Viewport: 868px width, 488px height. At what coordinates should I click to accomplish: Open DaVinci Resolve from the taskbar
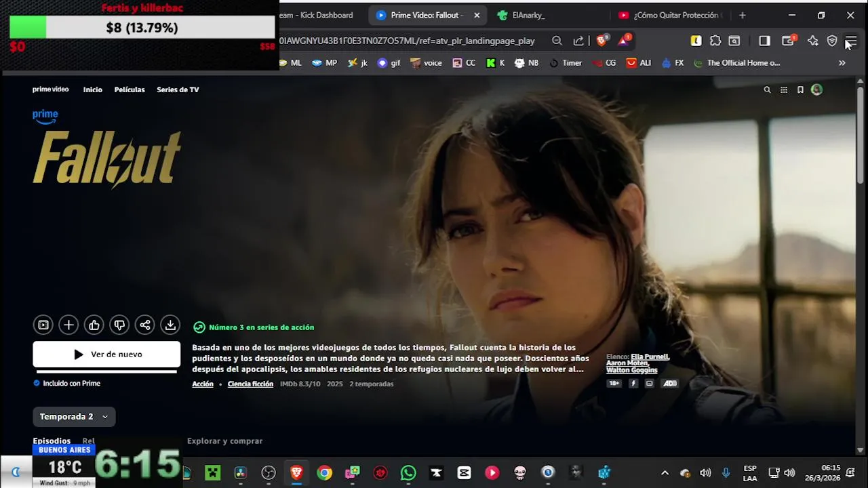(x=241, y=473)
